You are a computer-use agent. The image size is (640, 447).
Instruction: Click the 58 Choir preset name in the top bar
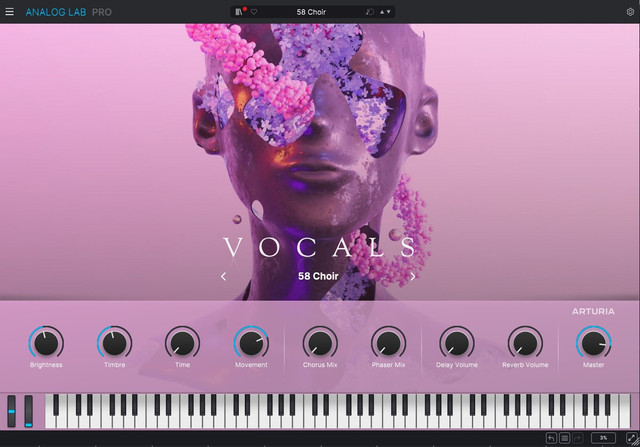click(311, 12)
